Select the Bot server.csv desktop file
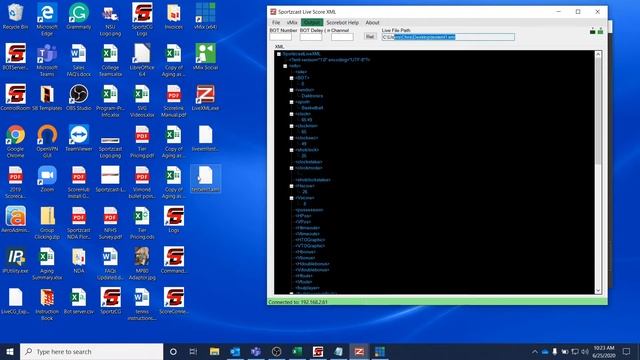640x360 pixels. [78, 301]
